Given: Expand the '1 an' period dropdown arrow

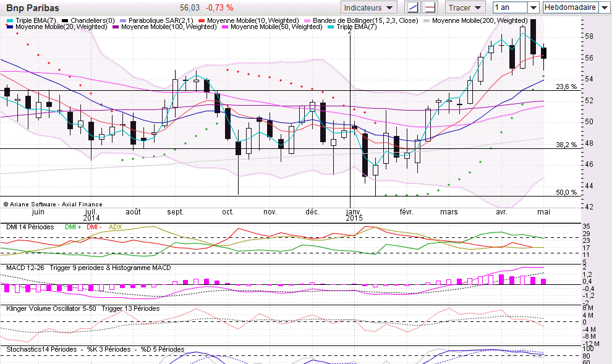Looking at the screenshot, I should 533,7.
